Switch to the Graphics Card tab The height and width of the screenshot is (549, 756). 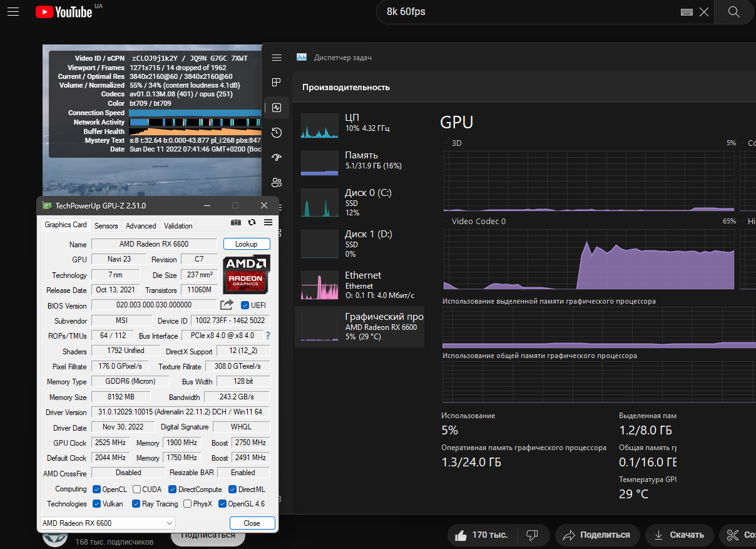[66, 225]
